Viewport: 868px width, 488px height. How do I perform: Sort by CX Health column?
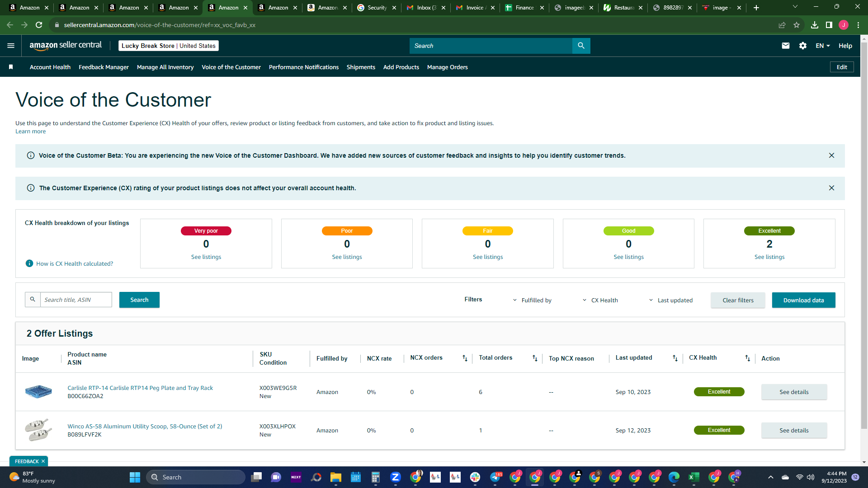747,358
